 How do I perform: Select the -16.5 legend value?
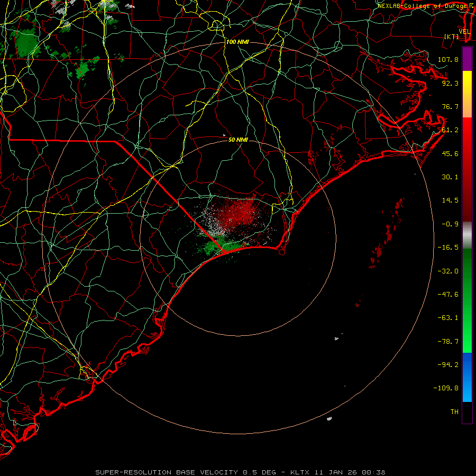pyautogui.click(x=448, y=248)
